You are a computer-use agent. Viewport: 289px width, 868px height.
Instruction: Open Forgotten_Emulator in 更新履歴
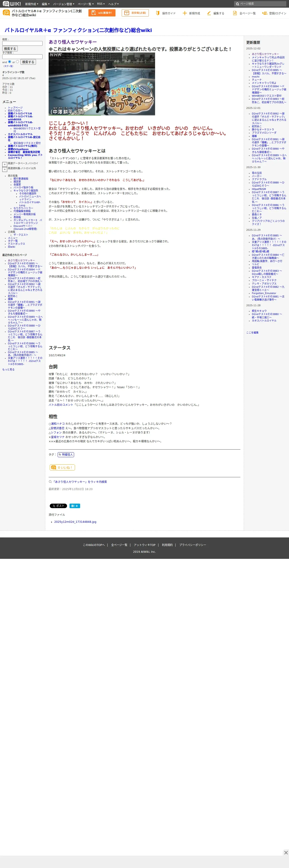tap(264, 293)
